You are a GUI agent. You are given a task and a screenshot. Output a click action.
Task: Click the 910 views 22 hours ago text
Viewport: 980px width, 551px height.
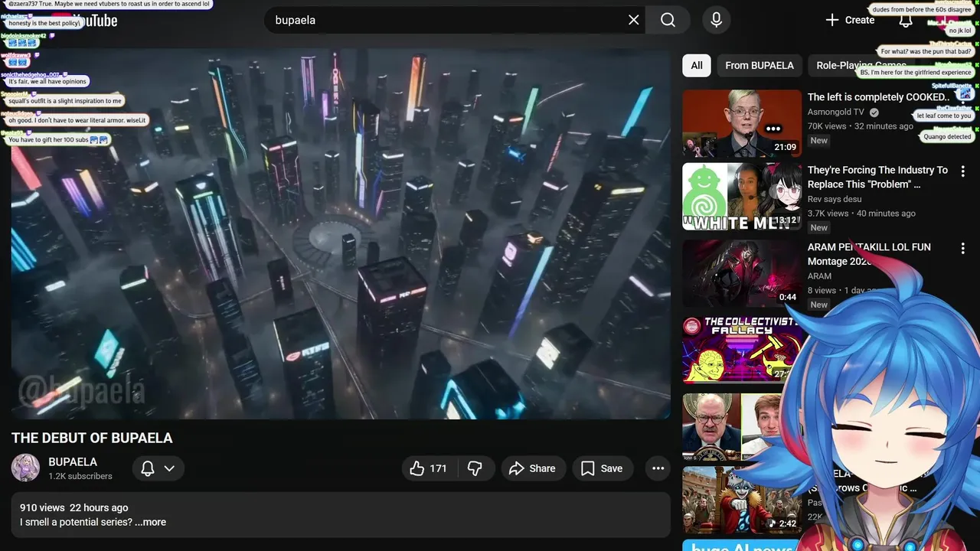pyautogui.click(x=74, y=507)
